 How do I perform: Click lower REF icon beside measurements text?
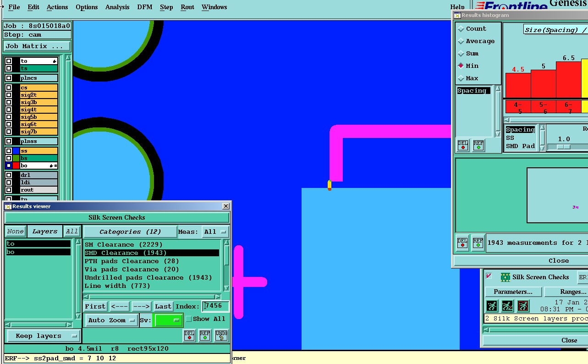[478, 243]
